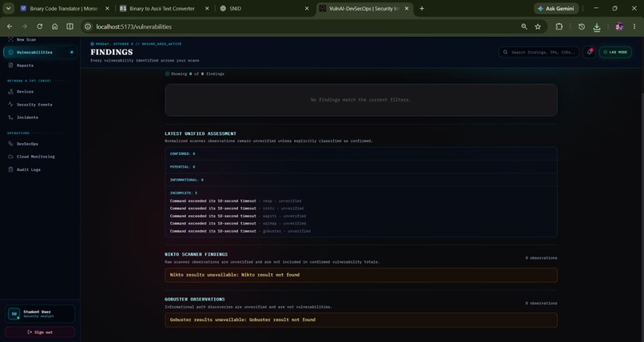The image size is (644, 342).
Task: Expand the tab search dropdown
Action: [x=8, y=9]
